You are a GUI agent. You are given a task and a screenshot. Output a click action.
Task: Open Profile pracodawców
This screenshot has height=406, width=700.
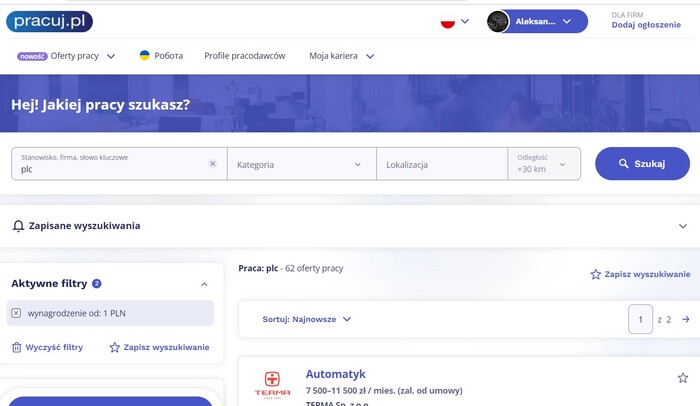click(x=245, y=56)
